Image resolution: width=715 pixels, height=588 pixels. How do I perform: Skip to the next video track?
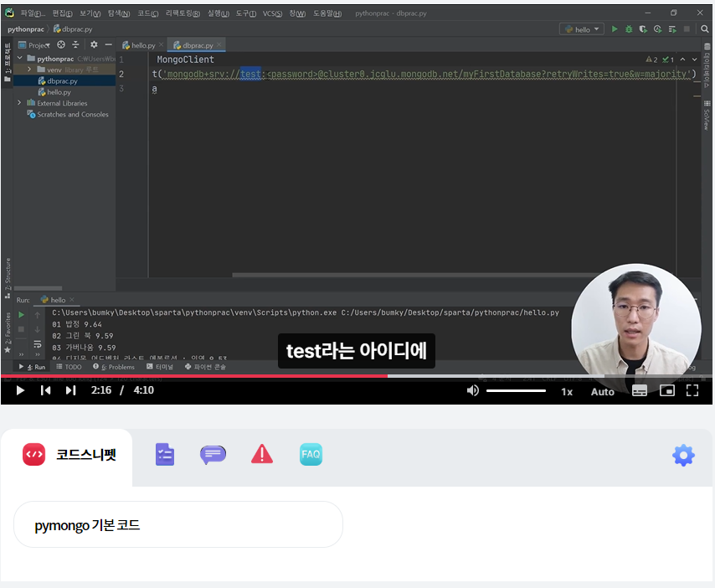pos(70,390)
